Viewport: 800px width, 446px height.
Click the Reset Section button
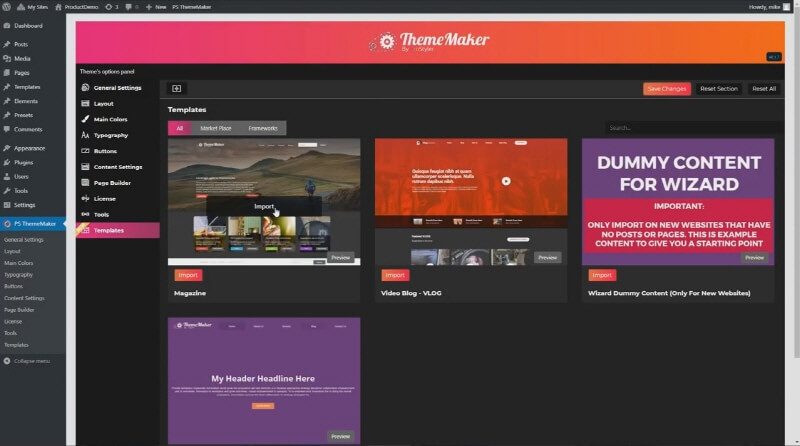click(x=719, y=89)
